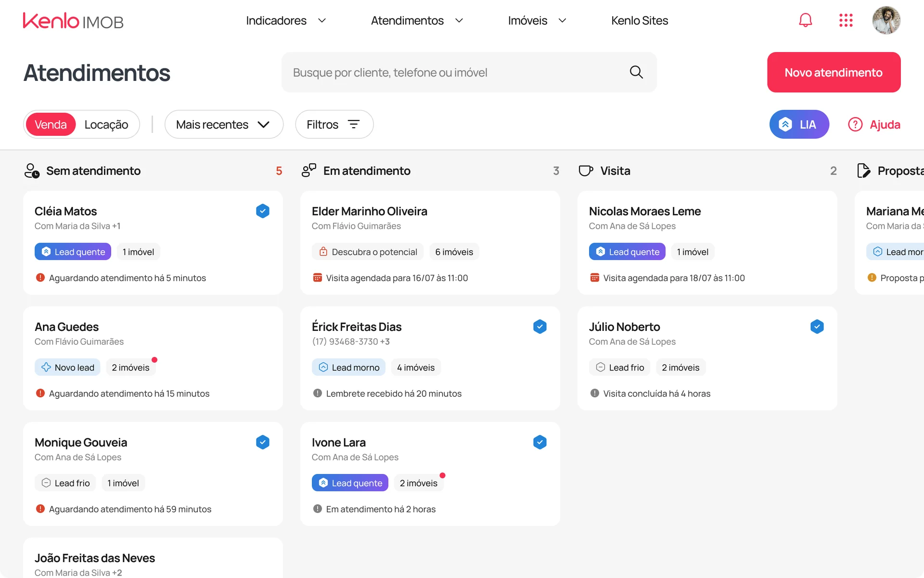924x578 pixels.
Task: Click the search magnifier icon
Action: (x=636, y=72)
